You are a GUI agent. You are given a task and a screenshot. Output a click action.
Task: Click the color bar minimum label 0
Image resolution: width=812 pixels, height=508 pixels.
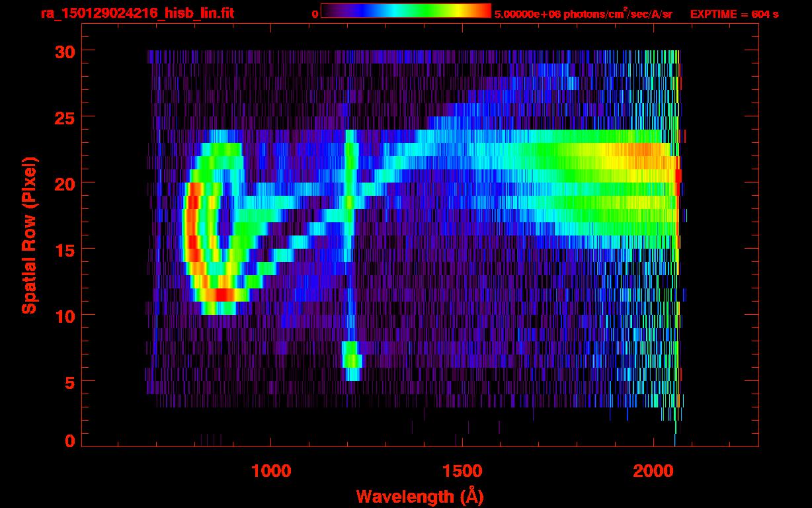coord(315,14)
